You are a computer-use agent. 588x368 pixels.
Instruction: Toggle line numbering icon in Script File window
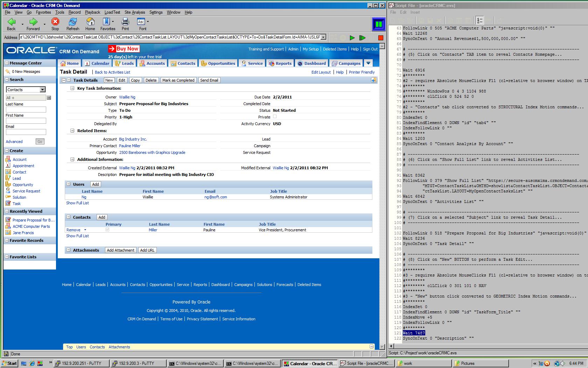479,20
